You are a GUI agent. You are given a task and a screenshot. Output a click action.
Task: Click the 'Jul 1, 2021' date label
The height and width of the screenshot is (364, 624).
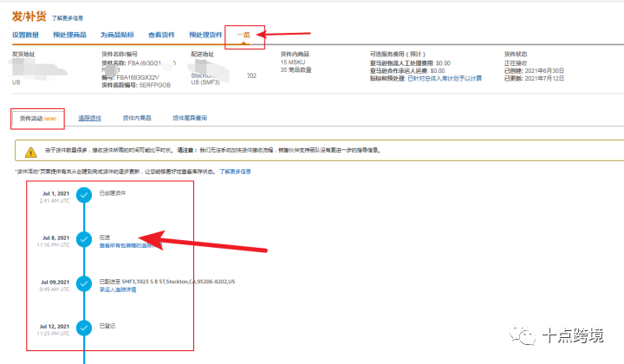(55, 193)
